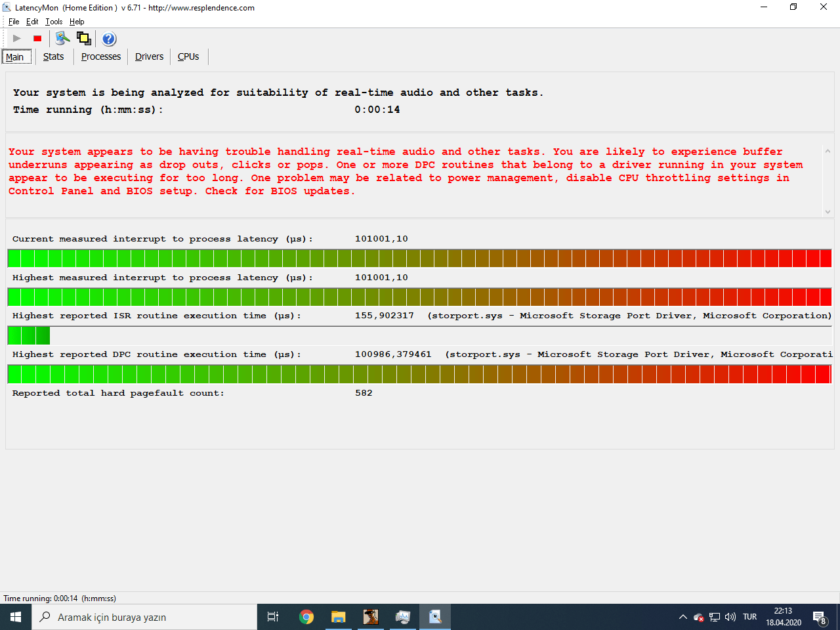Click the status bar 'Time running: 0:00:14' text
840x630 pixels.
pos(60,598)
